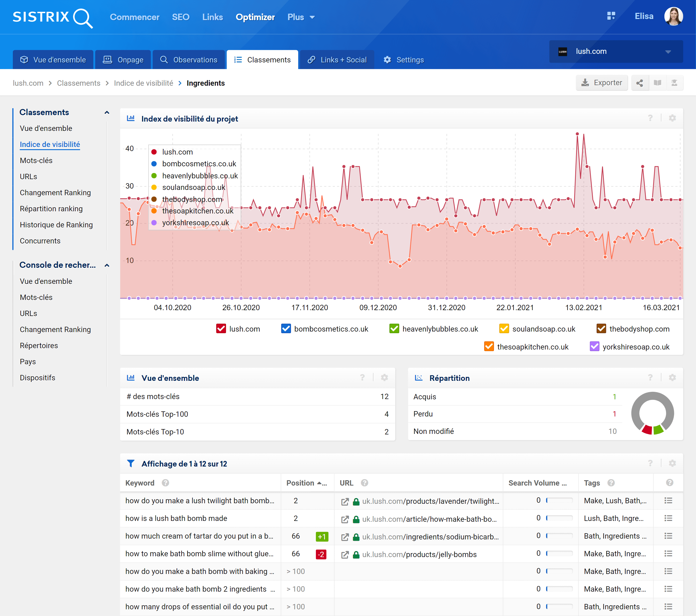Open help for the Vue d'ensemble box

(x=362, y=378)
